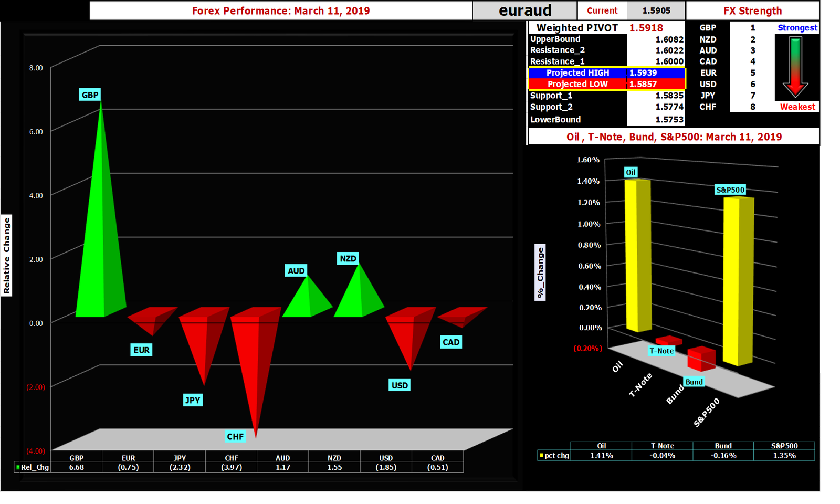Screen dimensions: 840x504
Task: Switch to the FX Strength panel
Action: pos(753,10)
